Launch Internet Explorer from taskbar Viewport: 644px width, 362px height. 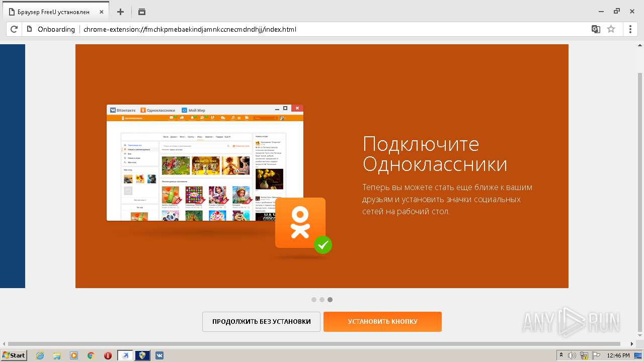click(x=40, y=355)
